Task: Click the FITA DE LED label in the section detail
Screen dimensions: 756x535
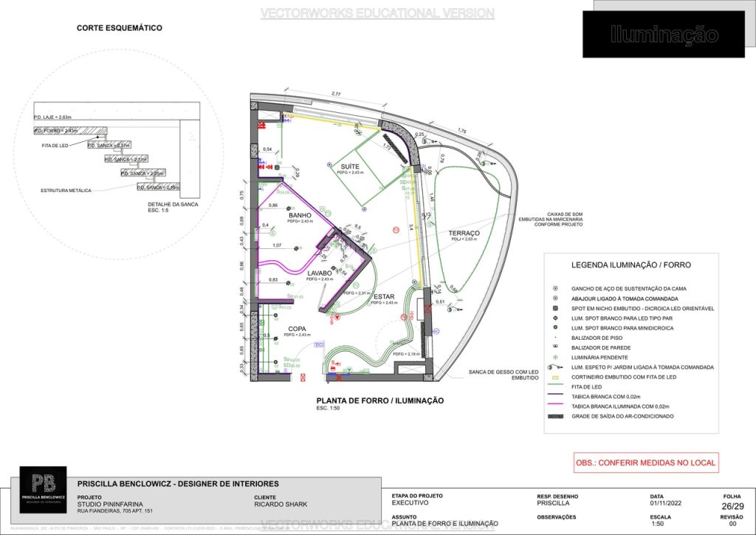Action: (x=55, y=146)
